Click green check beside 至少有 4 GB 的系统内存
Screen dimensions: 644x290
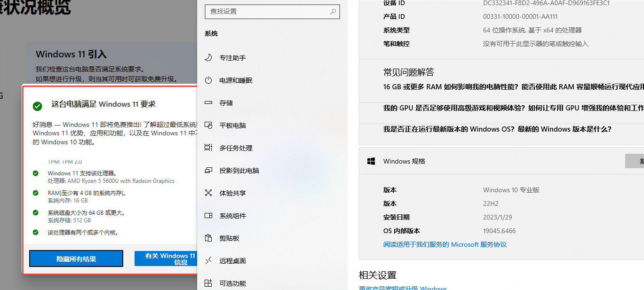(36, 193)
